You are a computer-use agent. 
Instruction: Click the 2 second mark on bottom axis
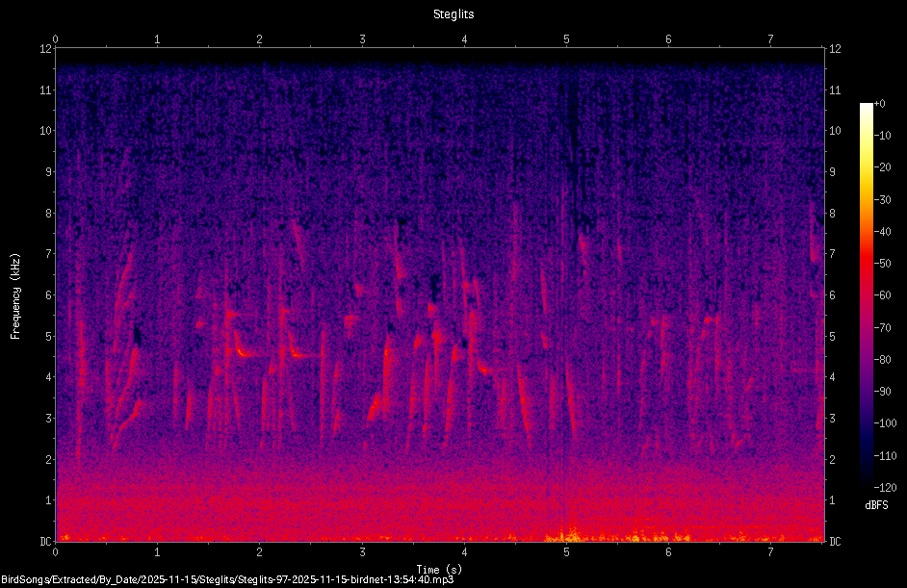(x=260, y=552)
